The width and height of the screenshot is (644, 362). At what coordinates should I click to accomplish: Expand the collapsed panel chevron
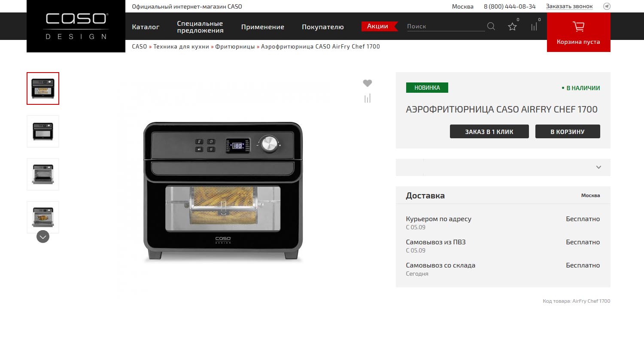click(x=598, y=167)
